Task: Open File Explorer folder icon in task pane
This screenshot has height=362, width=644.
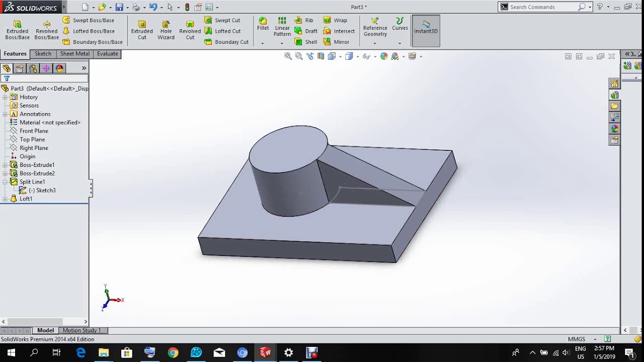Action: click(x=614, y=106)
